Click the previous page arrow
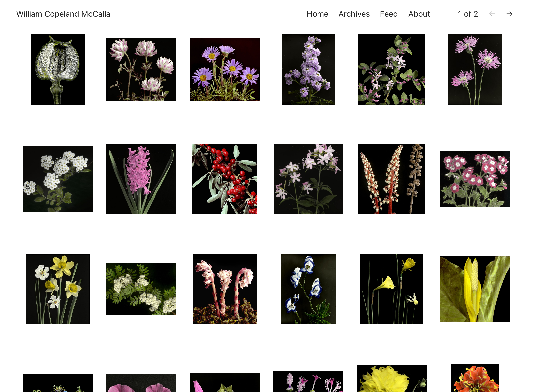This screenshot has height=392, width=533. coord(492,14)
